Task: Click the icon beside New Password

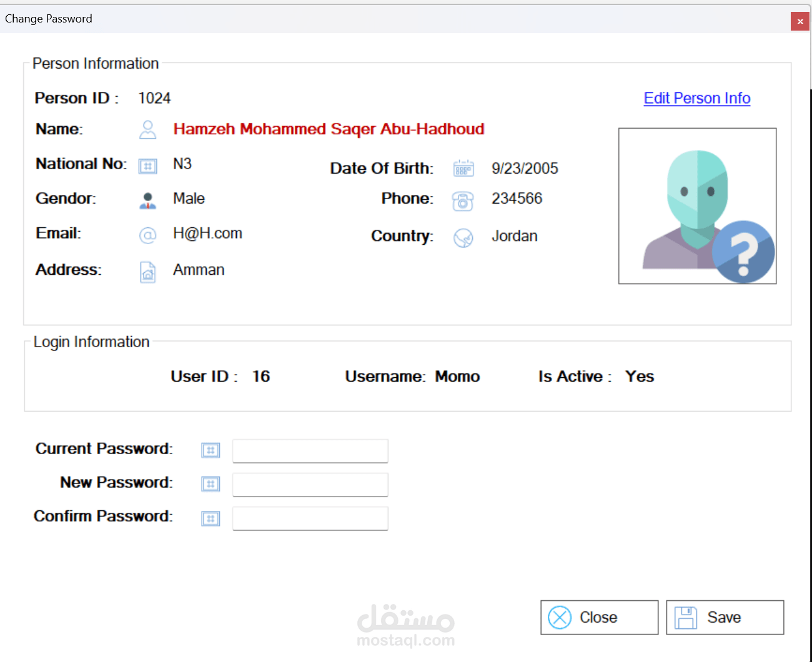Action: [210, 484]
